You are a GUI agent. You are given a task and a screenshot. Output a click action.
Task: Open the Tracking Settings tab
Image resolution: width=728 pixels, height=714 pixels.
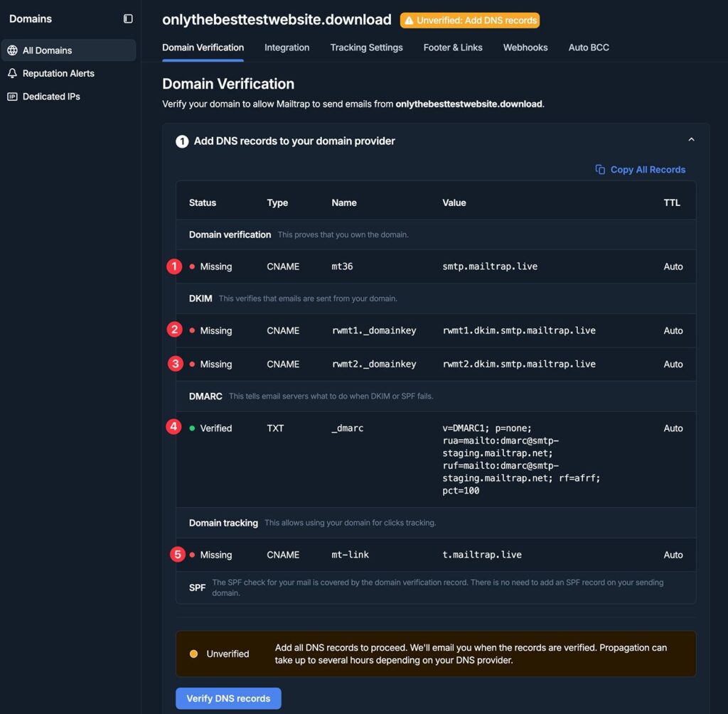coord(366,48)
